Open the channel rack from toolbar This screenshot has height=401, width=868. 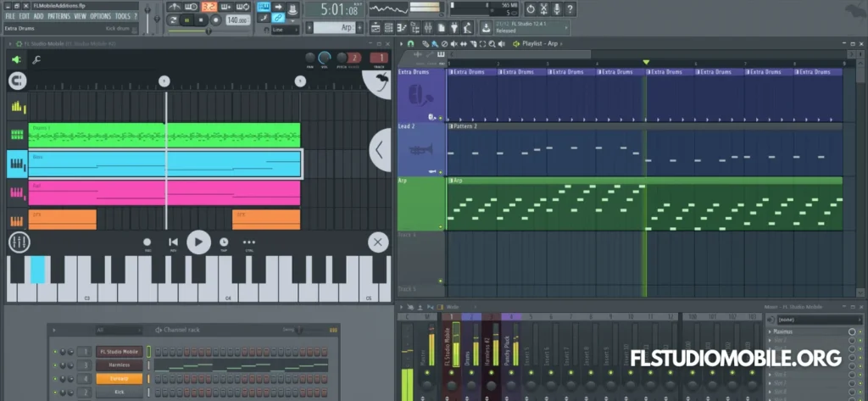click(388, 27)
